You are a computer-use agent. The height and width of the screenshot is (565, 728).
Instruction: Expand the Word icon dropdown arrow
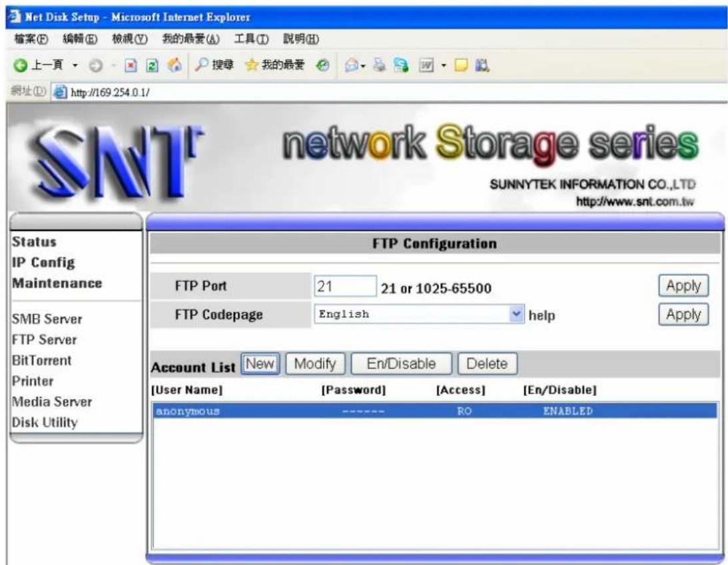tap(444, 65)
